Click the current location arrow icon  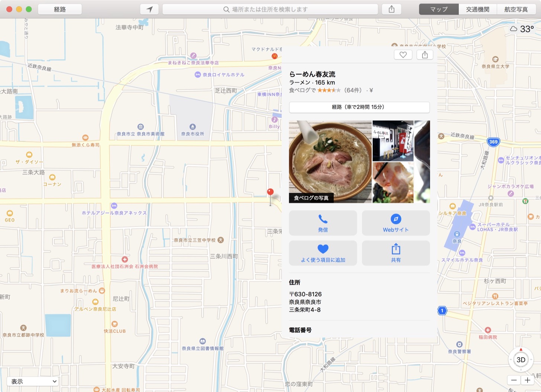click(149, 9)
